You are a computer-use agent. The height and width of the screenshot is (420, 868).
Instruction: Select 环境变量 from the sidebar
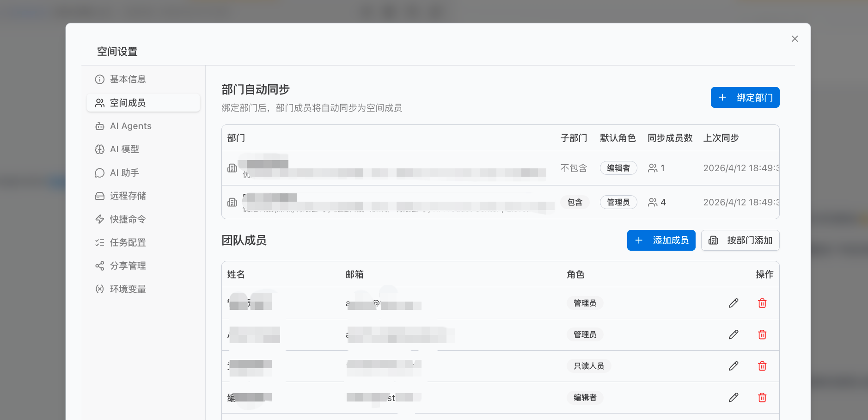128,289
